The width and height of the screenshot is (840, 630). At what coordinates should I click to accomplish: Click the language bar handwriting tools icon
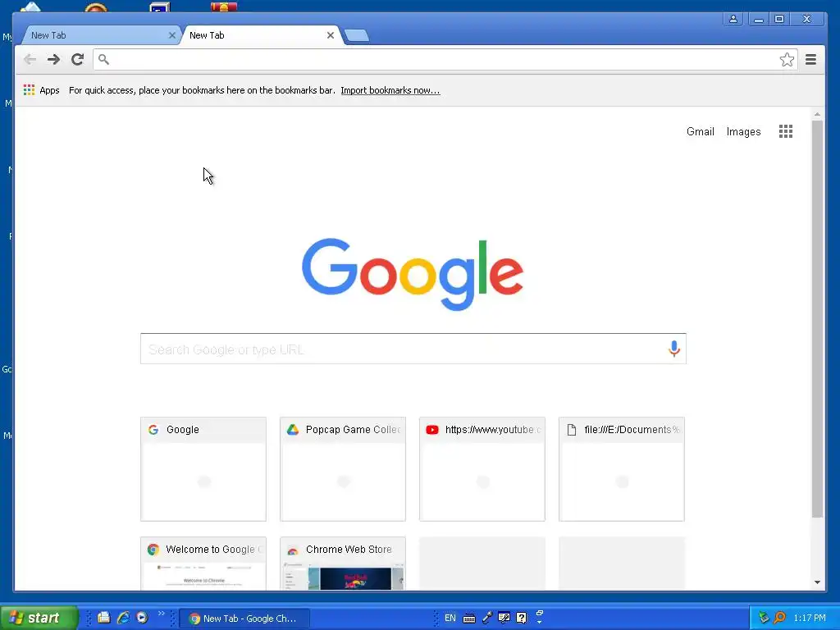(504, 618)
